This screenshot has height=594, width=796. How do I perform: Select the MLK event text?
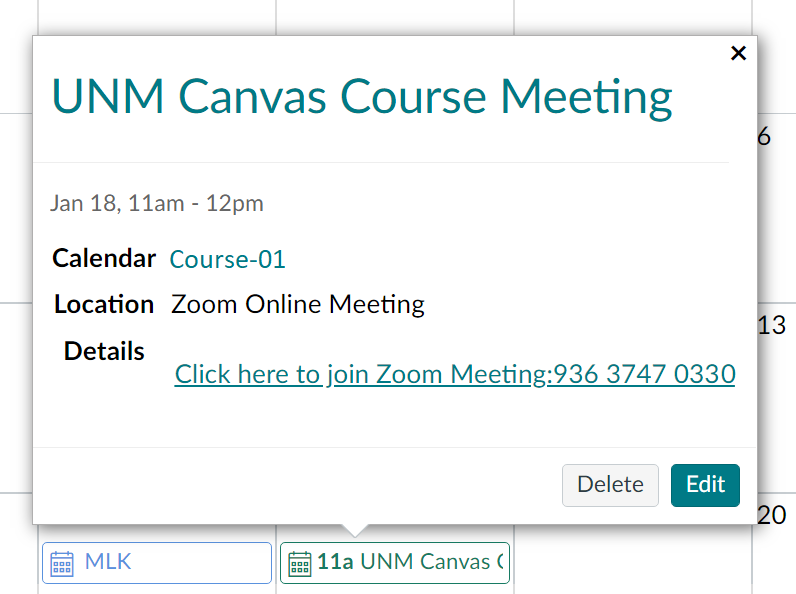[x=108, y=562]
